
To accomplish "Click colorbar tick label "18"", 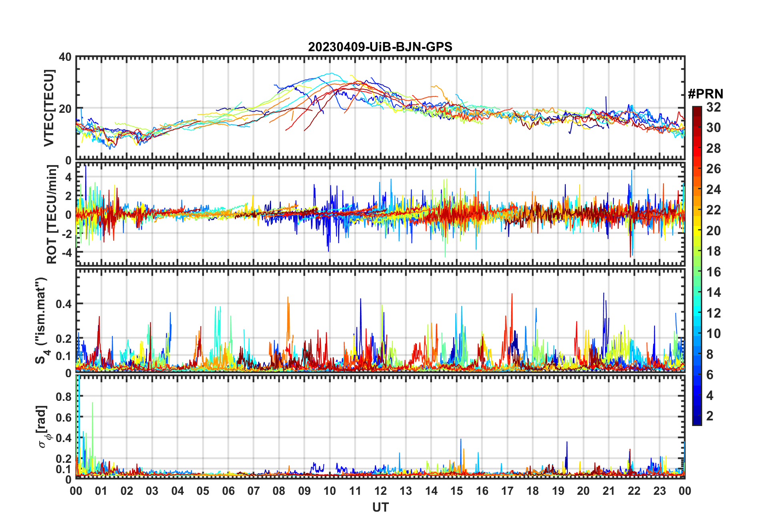I will 713,251.
